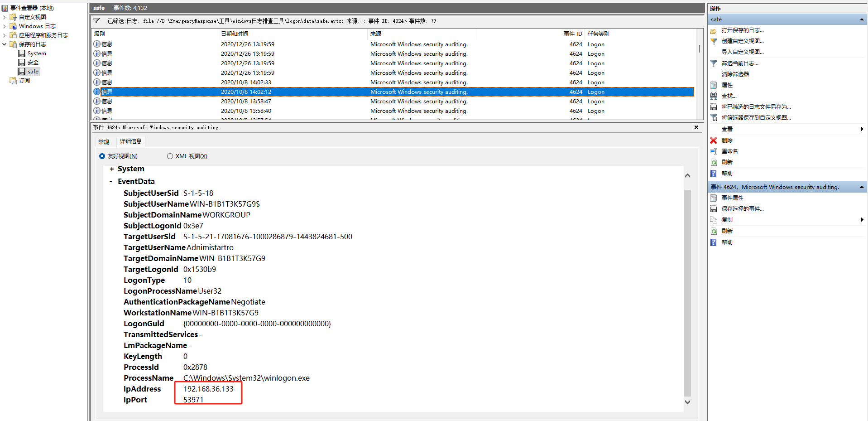Collapse the 保存的日志 tree node

pos(5,44)
